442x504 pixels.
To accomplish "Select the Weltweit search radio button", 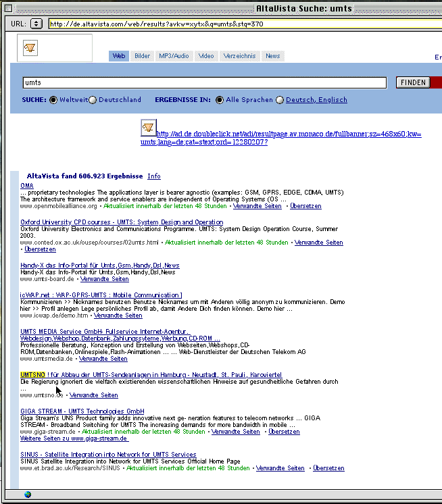I will click(53, 100).
